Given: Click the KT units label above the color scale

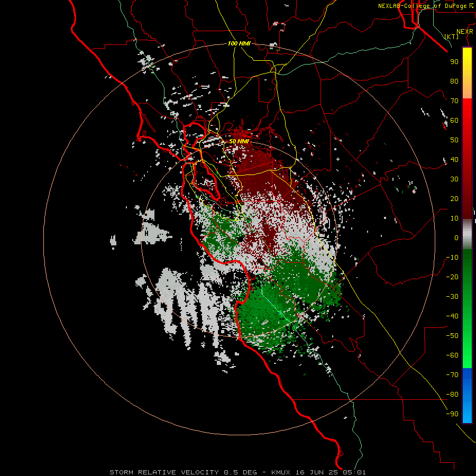Looking at the screenshot, I should point(452,36).
